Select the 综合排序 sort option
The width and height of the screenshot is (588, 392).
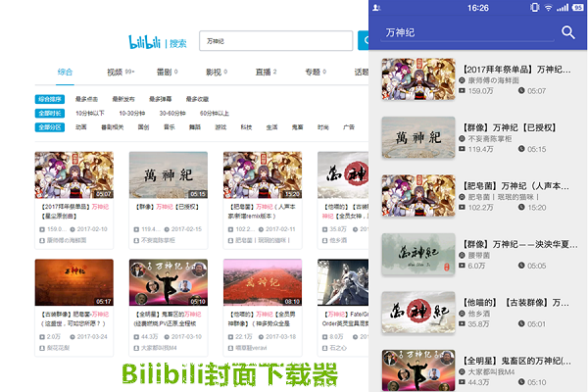pyautogui.click(x=50, y=99)
